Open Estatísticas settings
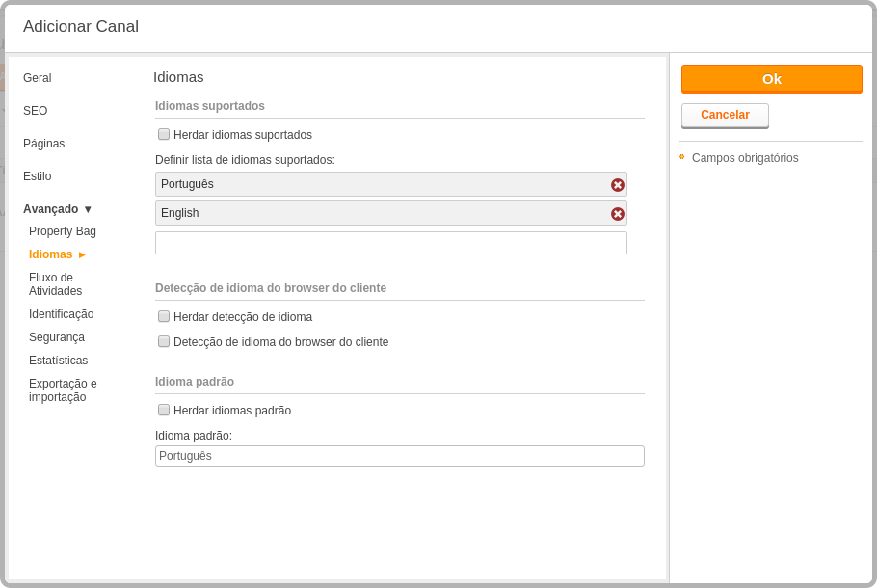 pyautogui.click(x=59, y=361)
